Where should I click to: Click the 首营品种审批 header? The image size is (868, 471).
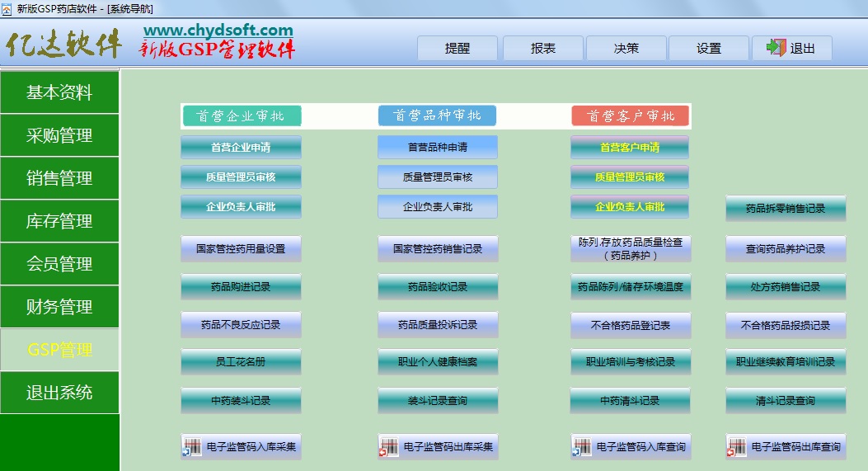coord(438,115)
